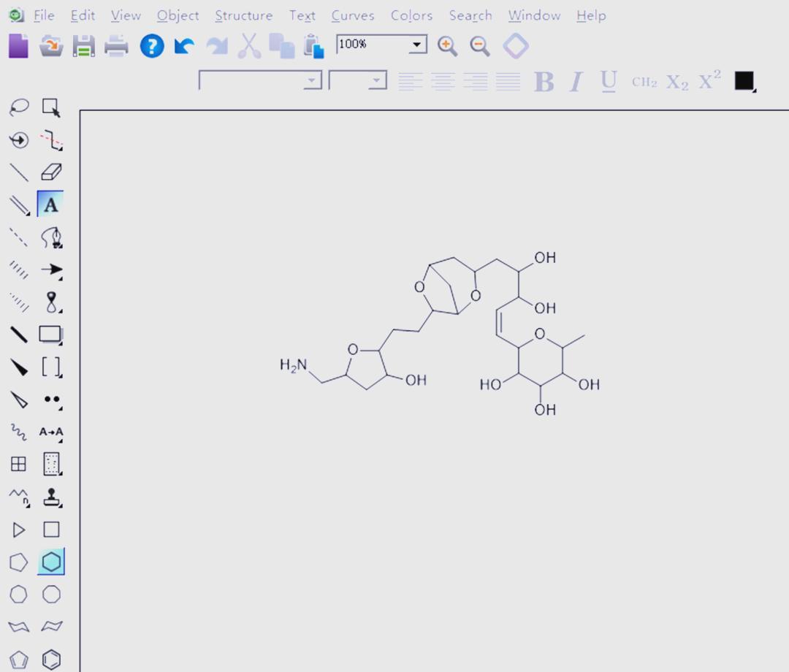Open the Curves menu
Image resolution: width=789 pixels, height=672 pixels.
pos(352,15)
